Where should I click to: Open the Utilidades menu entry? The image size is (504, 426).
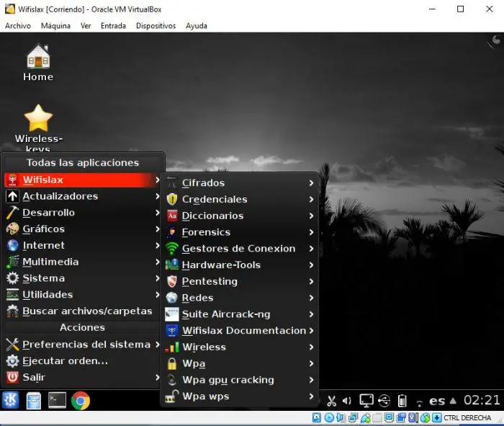tap(82, 294)
